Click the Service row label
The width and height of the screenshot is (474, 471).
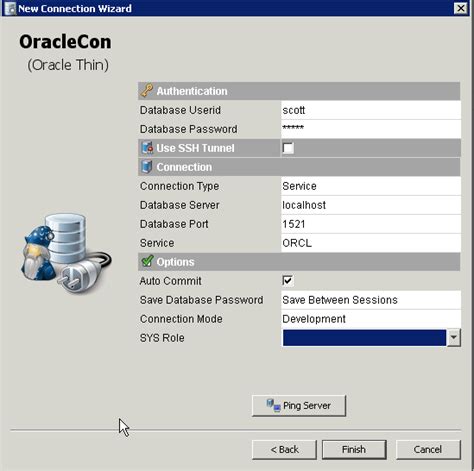click(157, 243)
